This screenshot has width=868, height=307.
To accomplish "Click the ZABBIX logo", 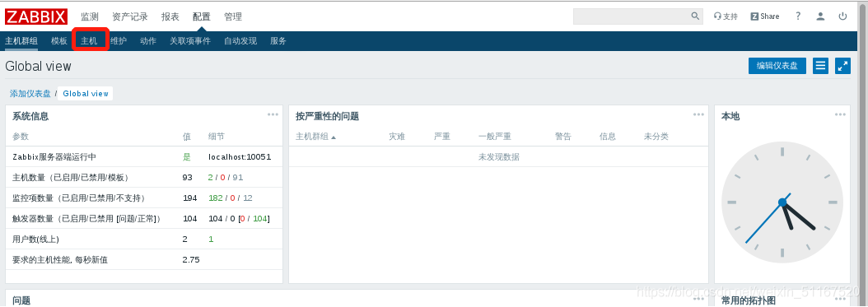I will pos(36,16).
